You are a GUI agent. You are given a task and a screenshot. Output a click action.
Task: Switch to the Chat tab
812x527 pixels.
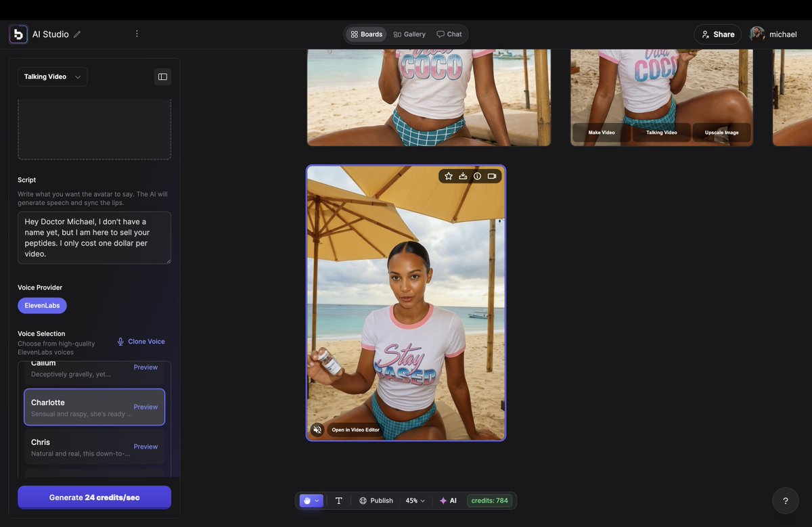tap(449, 35)
